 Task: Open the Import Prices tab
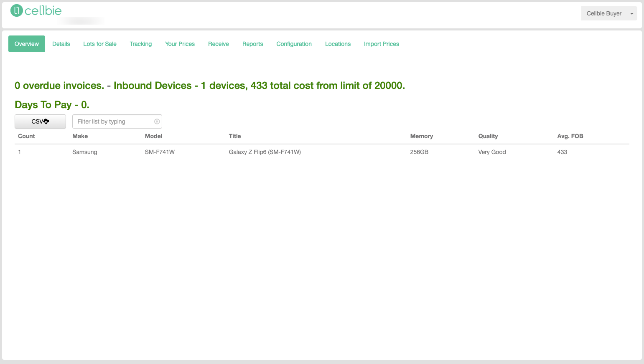pyautogui.click(x=382, y=44)
